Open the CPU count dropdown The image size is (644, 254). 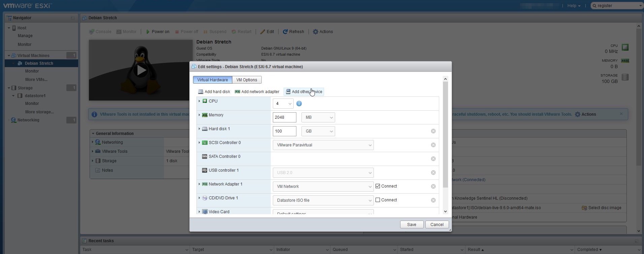283,104
